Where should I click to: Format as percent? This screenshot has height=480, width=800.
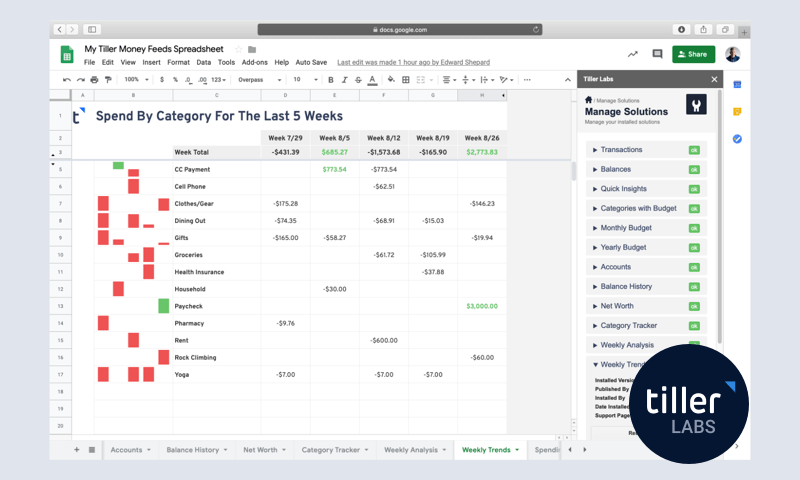(x=175, y=80)
